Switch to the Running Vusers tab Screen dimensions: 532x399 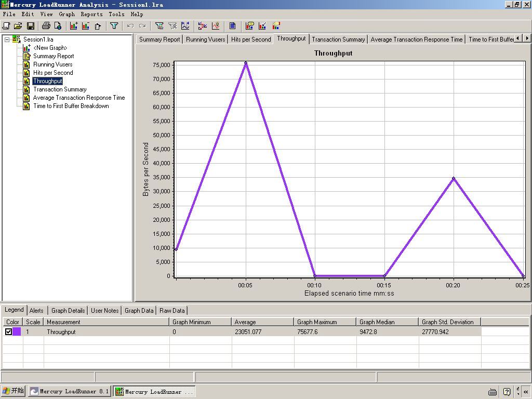click(x=206, y=39)
